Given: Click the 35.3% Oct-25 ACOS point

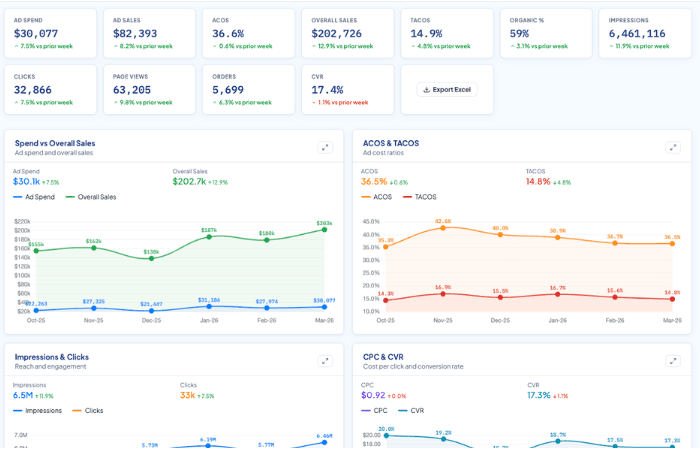Looking at the screenshot, I should [x=386, y=246].
